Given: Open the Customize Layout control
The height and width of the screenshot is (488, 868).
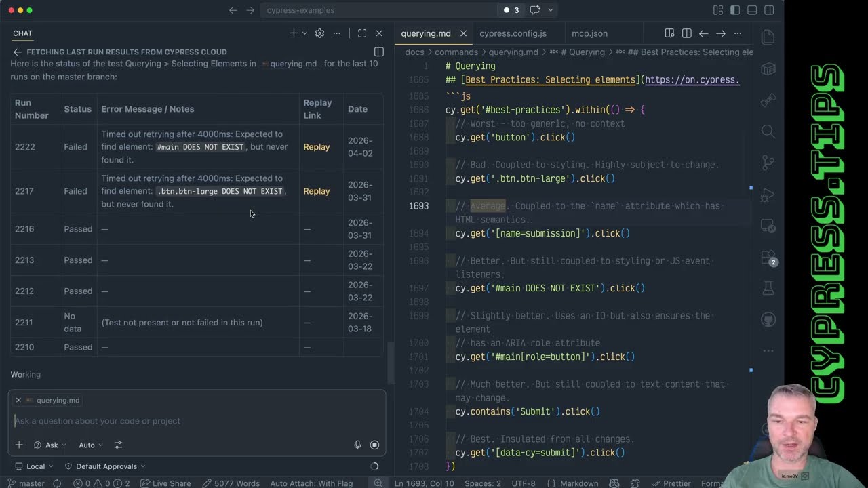Looking at the screenshot, I should coord(718,10).
